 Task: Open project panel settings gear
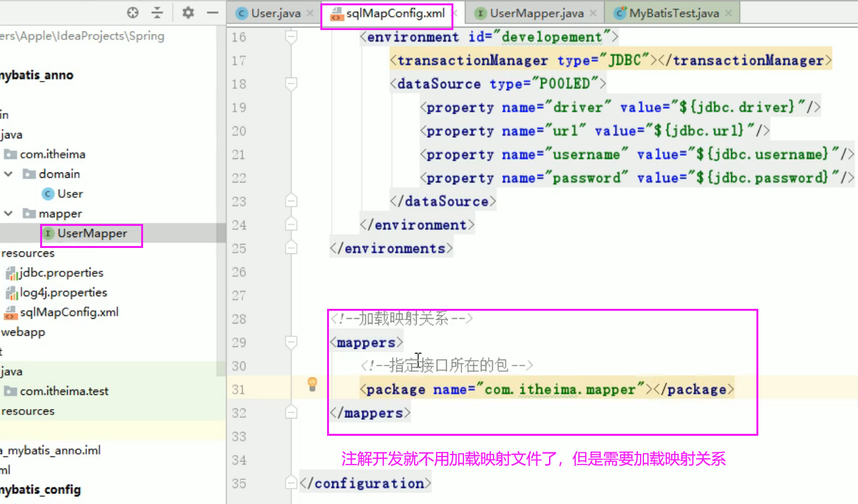point(188,13)
